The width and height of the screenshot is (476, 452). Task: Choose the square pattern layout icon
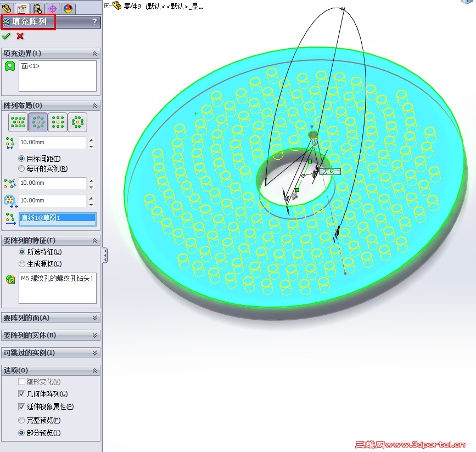coord(58,122)
